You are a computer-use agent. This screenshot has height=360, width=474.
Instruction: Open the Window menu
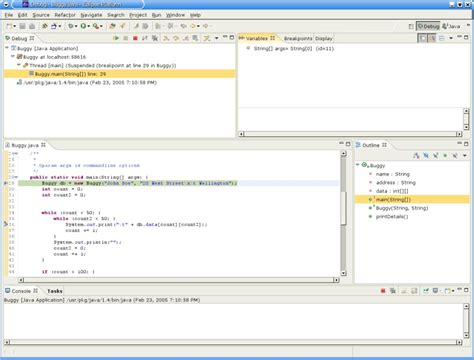click(175, 15)
